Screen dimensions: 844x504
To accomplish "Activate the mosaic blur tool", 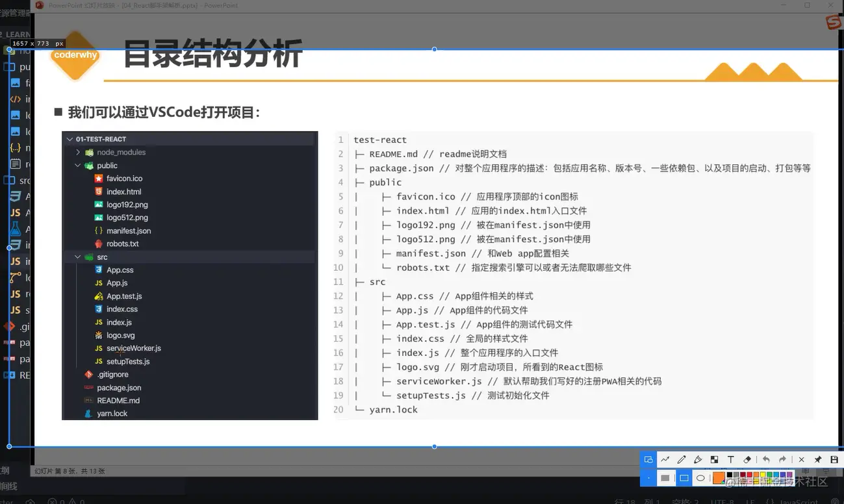I will coord(714,460).
